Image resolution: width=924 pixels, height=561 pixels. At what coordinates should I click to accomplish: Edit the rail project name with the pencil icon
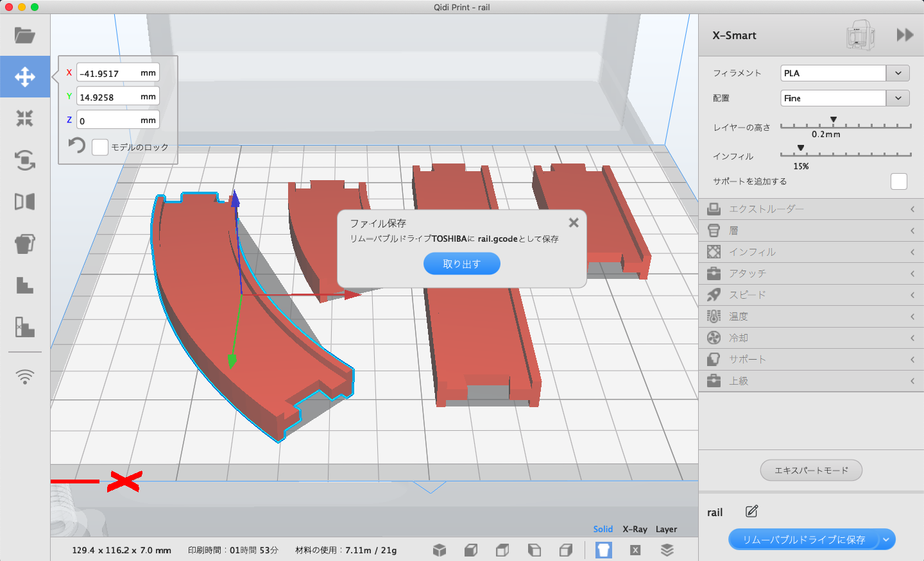click(751, 511)
